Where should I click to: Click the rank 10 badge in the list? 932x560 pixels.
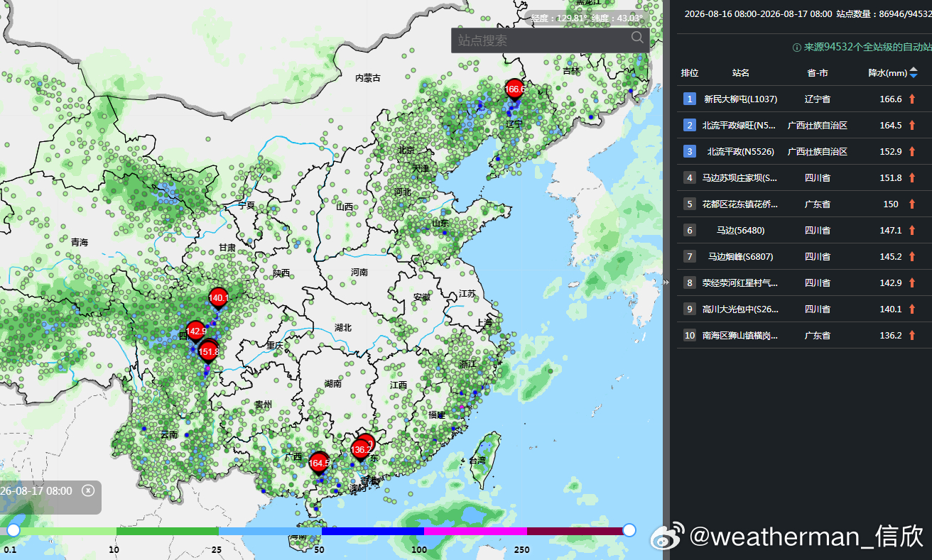pyautogui.click(x=690, y=336)
